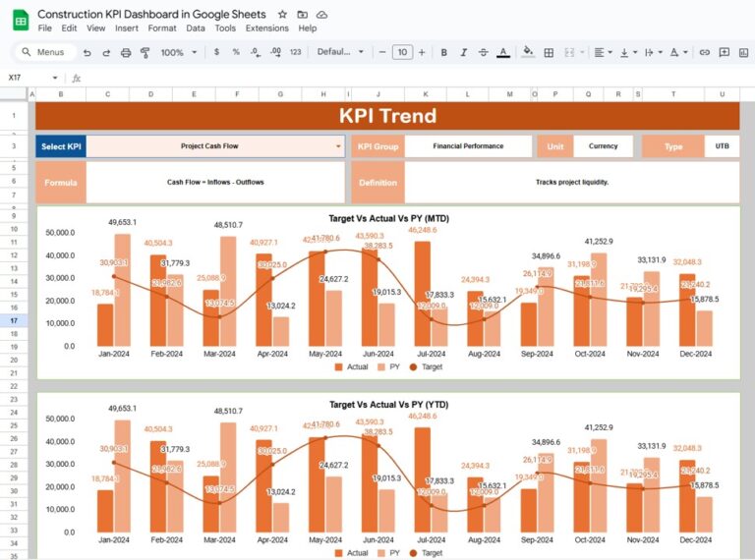Screen dimensions: 755x560
Task: Click Target legend in MTD chart
Action: coord(426,366)
